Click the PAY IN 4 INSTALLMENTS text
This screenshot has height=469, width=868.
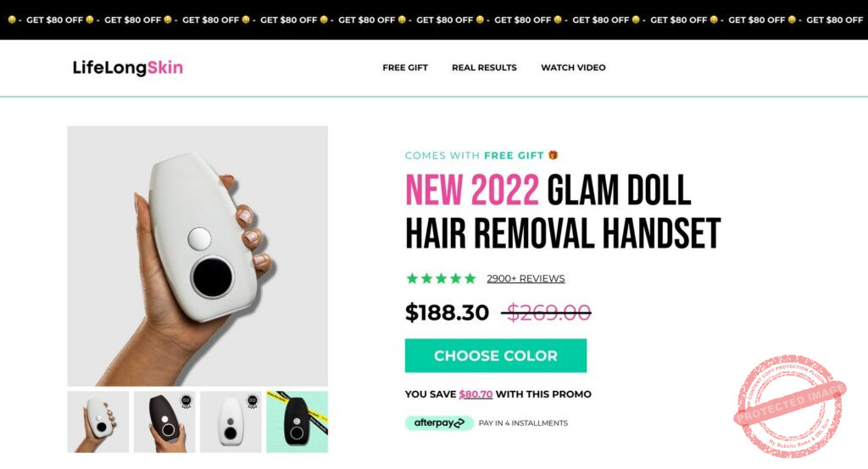pyautogui.click(x=523, y=423)
